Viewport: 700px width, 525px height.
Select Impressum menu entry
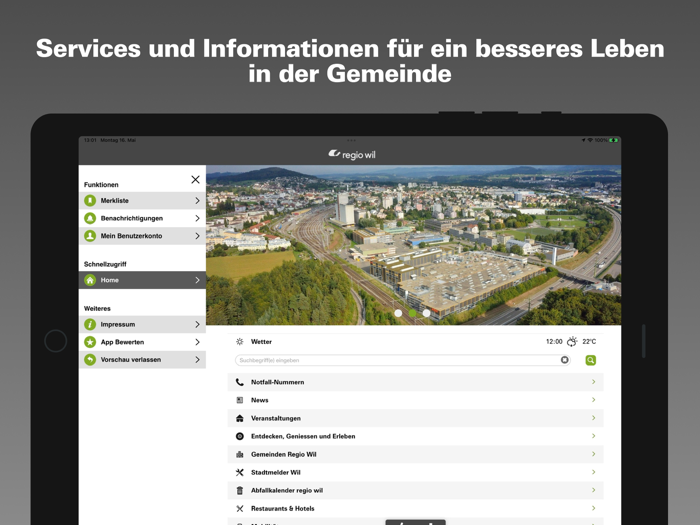142,324
